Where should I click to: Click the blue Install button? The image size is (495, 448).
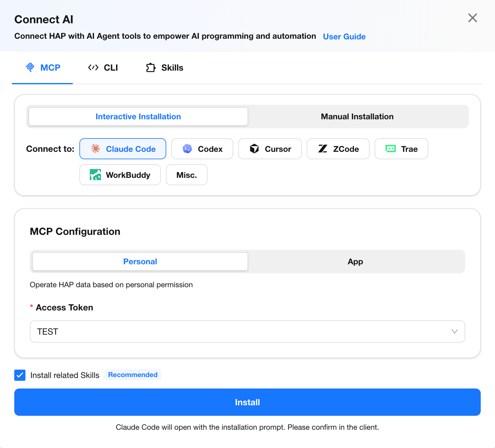coord(247,402)
